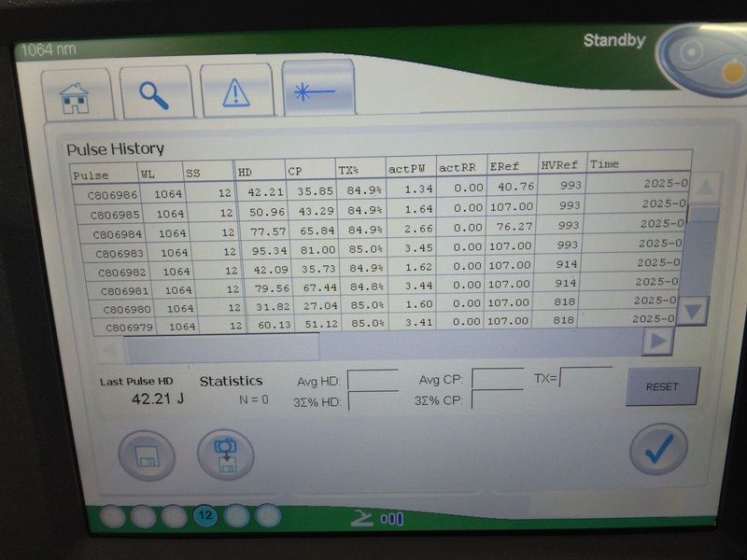Click the HVRef column header
Image resolution: width=747 pixels, height=560 pixels.
563,164
